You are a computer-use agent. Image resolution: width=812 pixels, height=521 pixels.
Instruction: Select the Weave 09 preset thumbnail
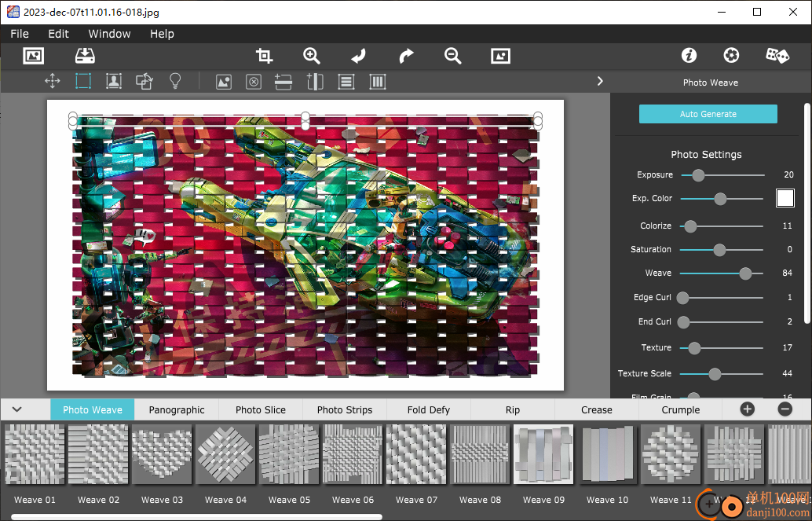543,455
